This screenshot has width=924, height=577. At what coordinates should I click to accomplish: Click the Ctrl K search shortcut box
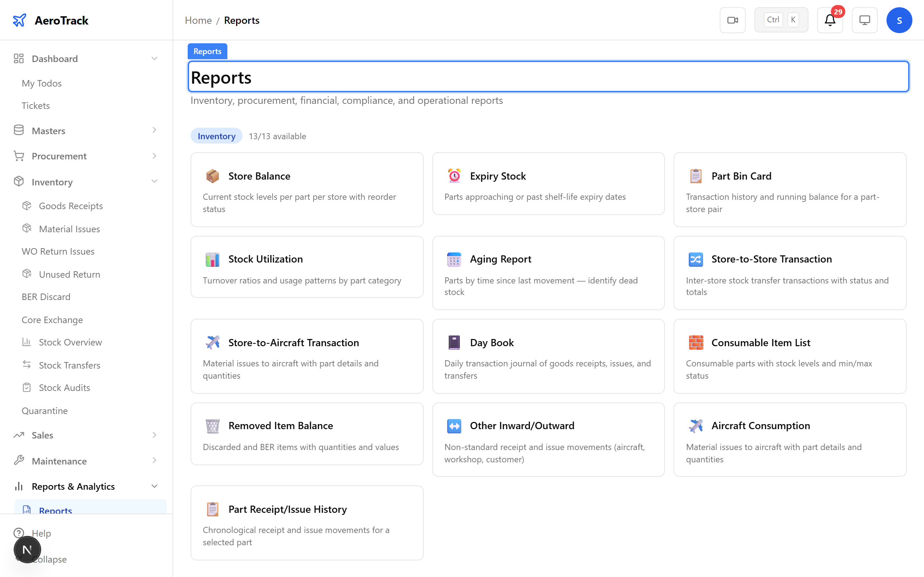click(781, 19)
